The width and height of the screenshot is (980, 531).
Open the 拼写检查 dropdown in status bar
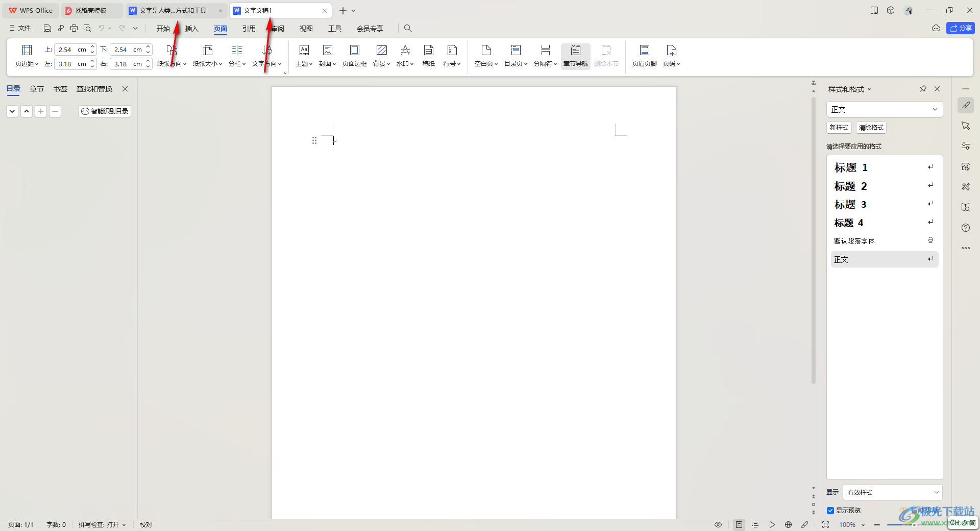point(102,524)
